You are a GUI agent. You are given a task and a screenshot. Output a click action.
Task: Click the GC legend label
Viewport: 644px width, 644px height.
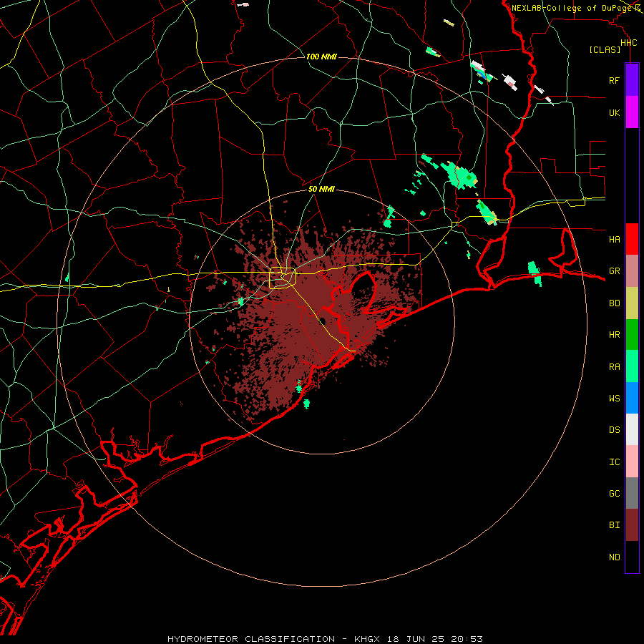(615, 493)
